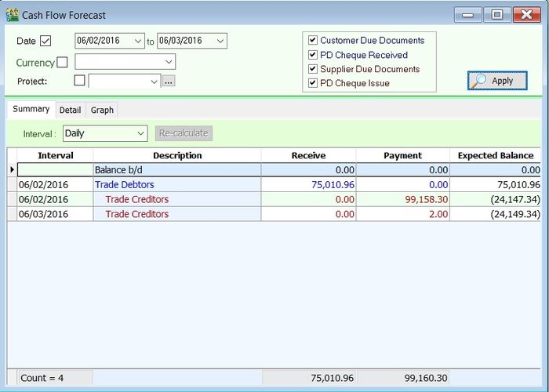This screenshot has height=392, width=549.
Task: Enable the Project checkbox
Action: click(x=79, y=81)
